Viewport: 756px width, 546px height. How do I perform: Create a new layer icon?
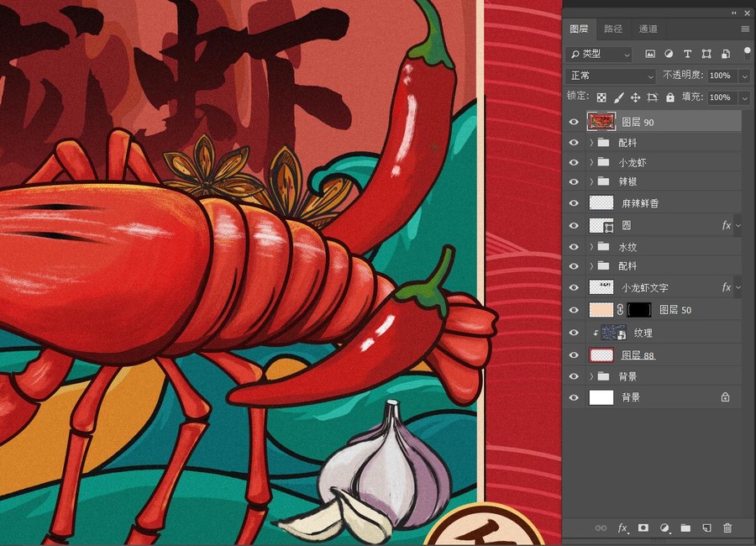[x=706, y=528]
